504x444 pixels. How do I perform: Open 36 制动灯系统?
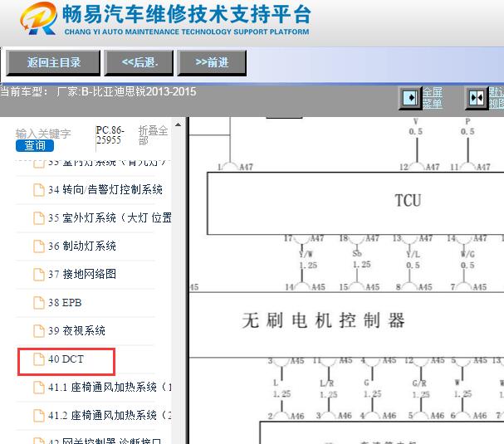82,246
